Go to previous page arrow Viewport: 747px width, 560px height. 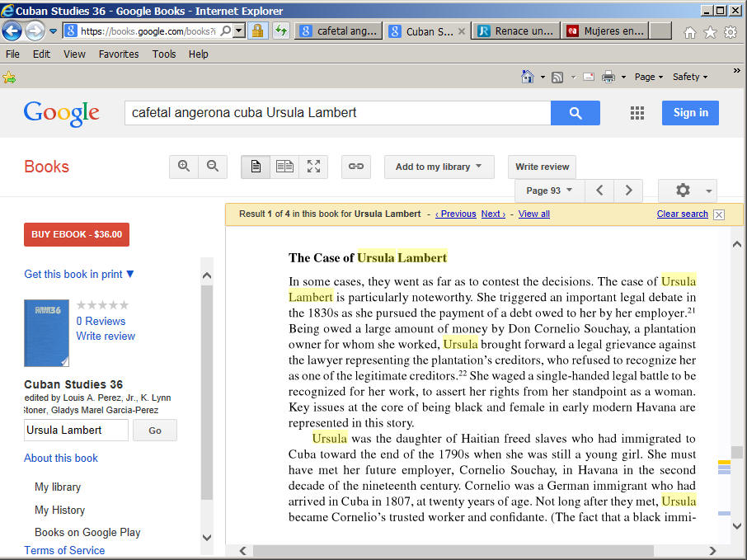tap(599, 191)
